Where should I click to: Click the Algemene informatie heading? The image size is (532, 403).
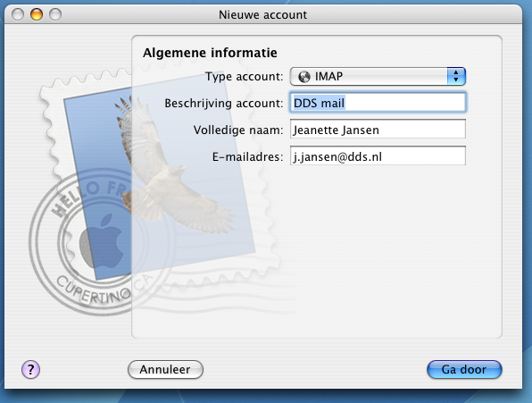click(210, 53)
